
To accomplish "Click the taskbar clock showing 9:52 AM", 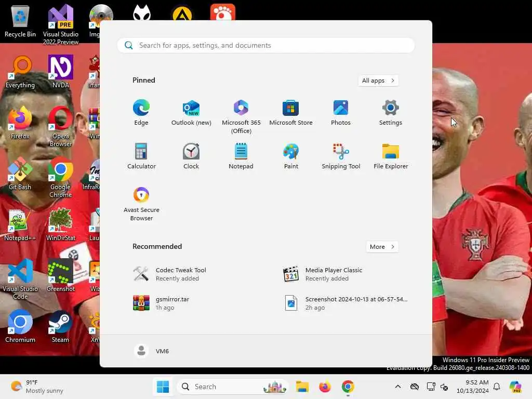I will [x=472, y=387].
